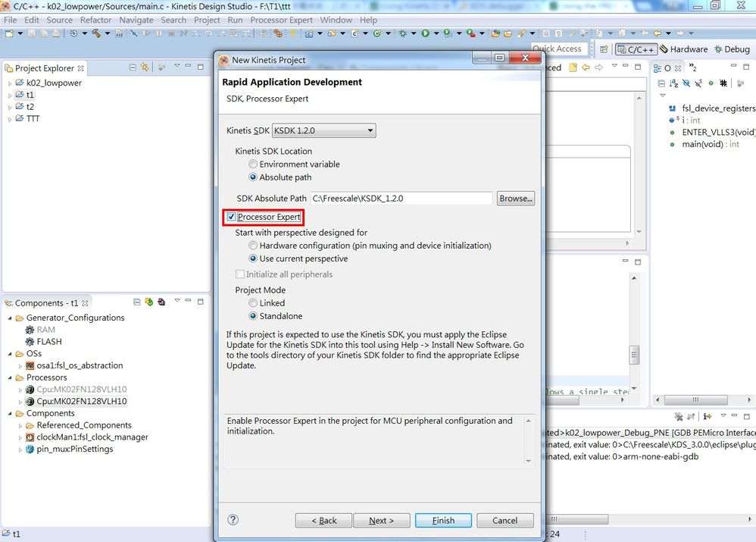
Task: Click the Collapse All icon in Project Explorer
Action: pyautogui.click(x=133, y=67)
